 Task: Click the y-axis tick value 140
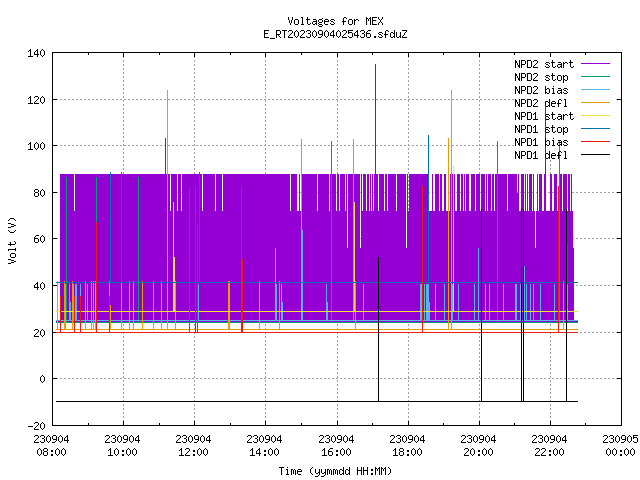coord(36,53)
